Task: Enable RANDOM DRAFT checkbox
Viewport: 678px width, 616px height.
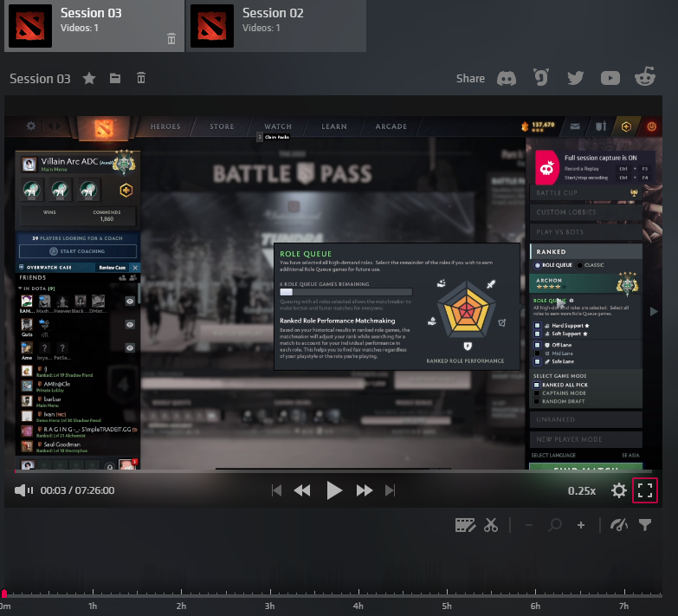Action: (537, 401)
